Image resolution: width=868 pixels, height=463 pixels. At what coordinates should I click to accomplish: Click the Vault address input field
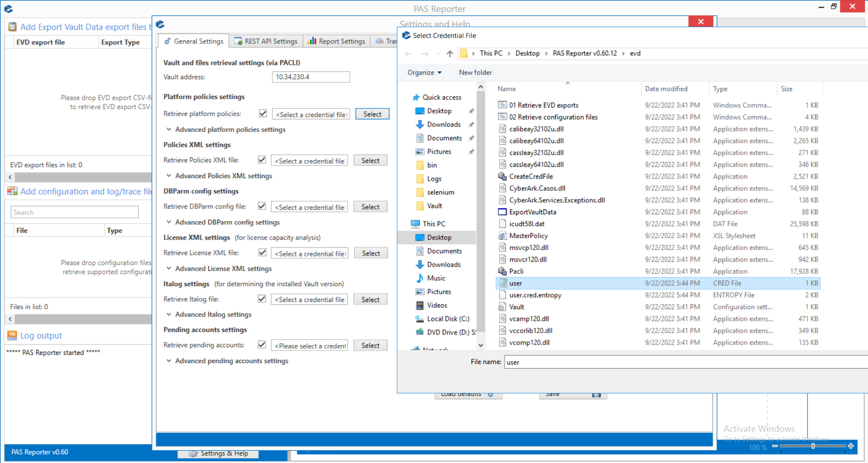(311, 77)
